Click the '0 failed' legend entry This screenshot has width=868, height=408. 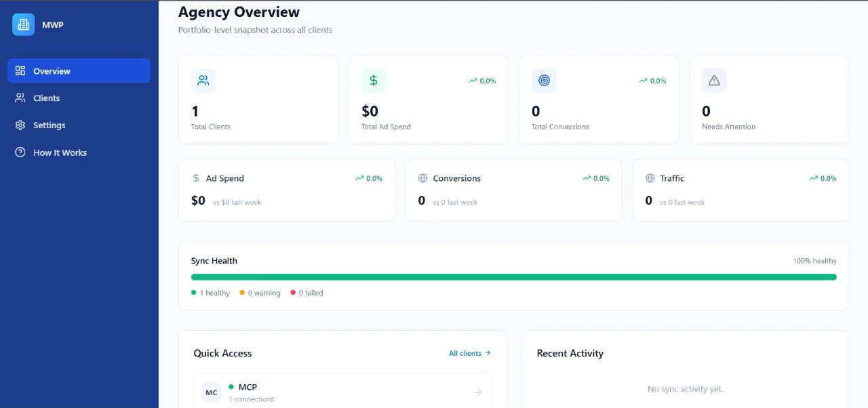point(307,293)
